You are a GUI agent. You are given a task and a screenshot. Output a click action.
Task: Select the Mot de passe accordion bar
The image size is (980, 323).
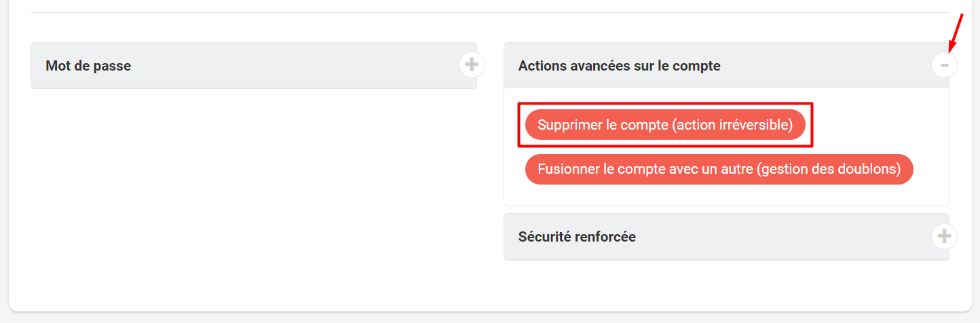tap(254, 66)
